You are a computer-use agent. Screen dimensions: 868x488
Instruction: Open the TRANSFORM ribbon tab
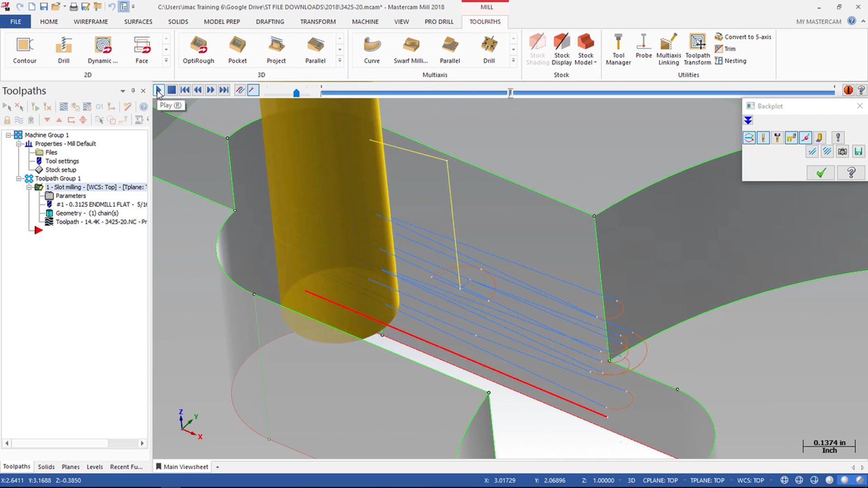(318, 21)
